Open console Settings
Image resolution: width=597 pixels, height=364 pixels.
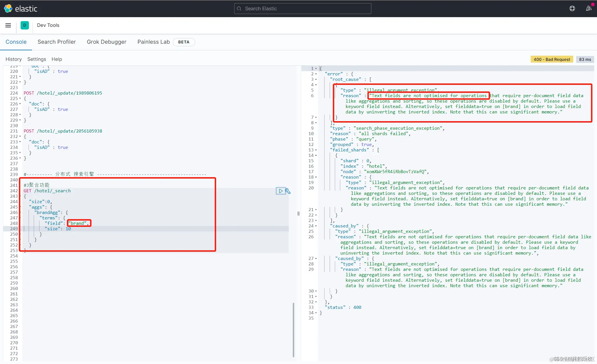tap(37, 59)
